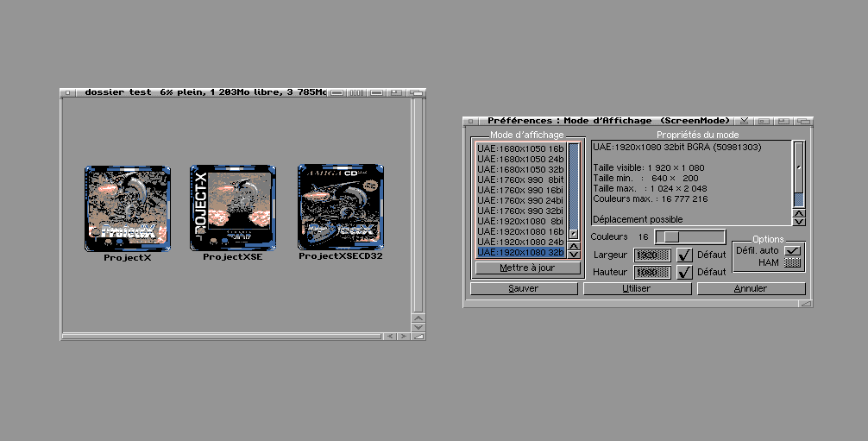This screenshot has height=441, width=868.
Task: Select UAE:1680x1050 24b display mode
Action: tap(520, 159)
